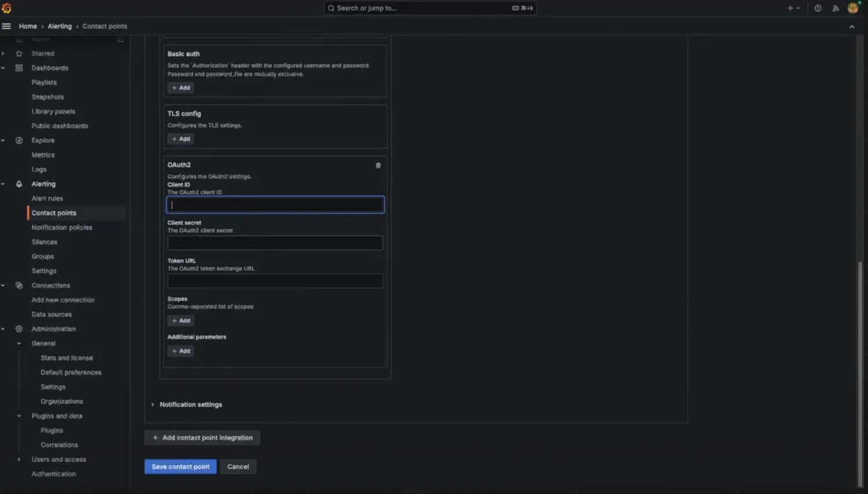Open Plugins in the sidebar
Screen dimensions: 868x494
(x=52, y=430)
